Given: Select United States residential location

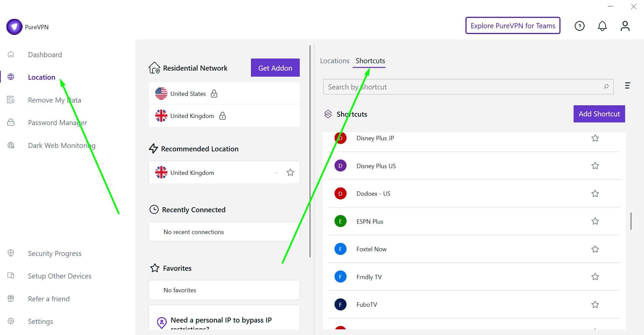Looking at the screenshot, I should [224, 94].
